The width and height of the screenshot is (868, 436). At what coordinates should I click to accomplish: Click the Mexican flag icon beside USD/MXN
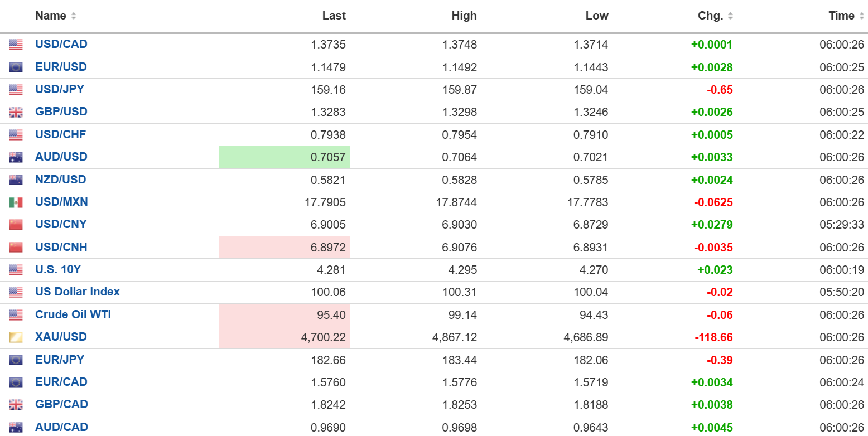click(16, 202)
